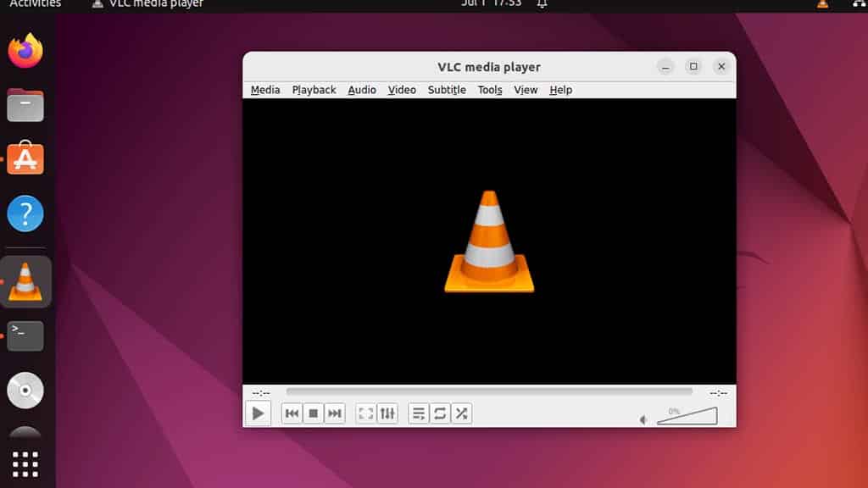The image size is (868, 488).
Task: Open the Media menu
Action: (x=265, y=90)
